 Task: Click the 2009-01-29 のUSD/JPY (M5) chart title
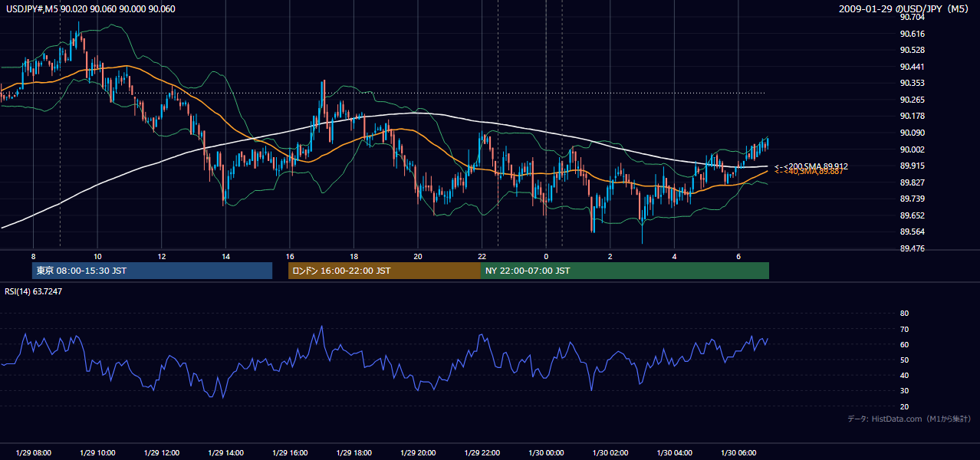(x=906, y=8)
